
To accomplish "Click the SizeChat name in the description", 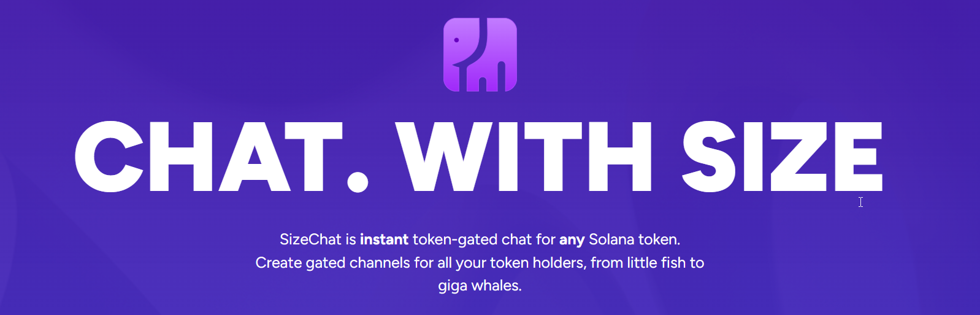I will pyautogui.click(x=310, y=239).
